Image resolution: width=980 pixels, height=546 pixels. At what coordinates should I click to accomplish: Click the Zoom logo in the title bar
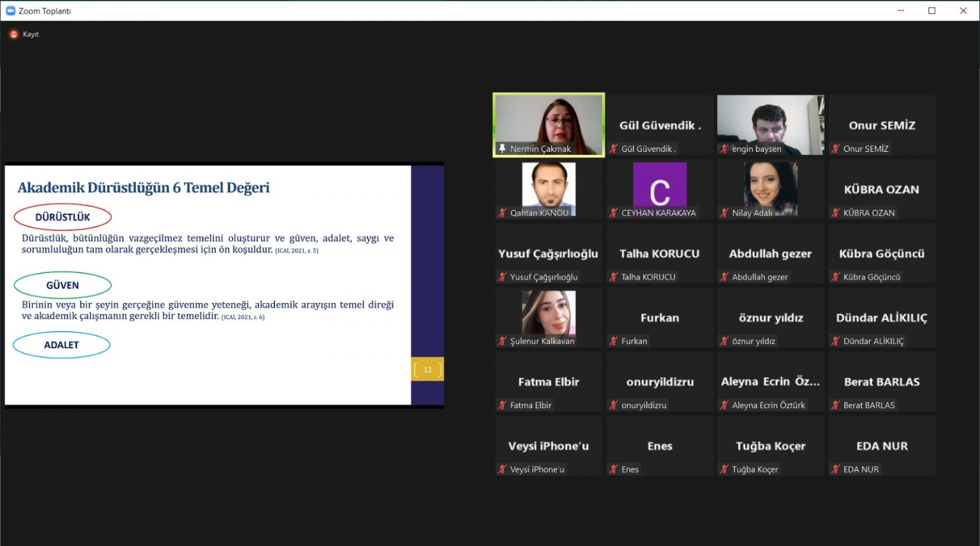10,11
